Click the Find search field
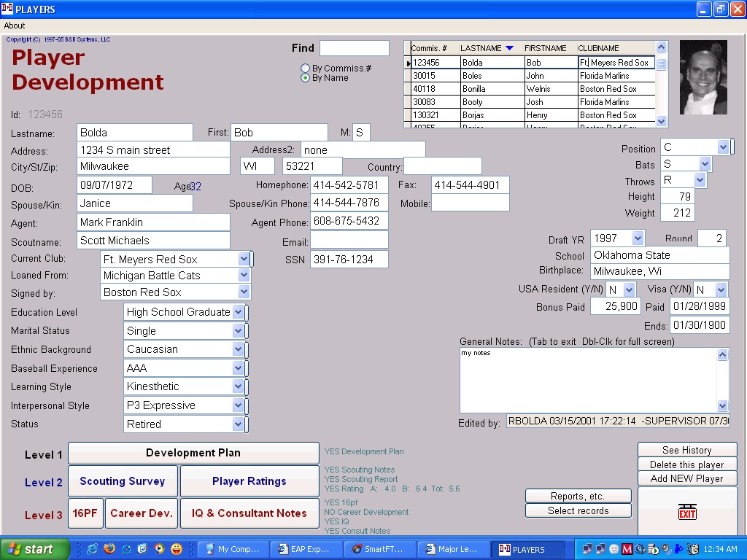The height and width of the screenshot is (560, 747). click(355, 48)
